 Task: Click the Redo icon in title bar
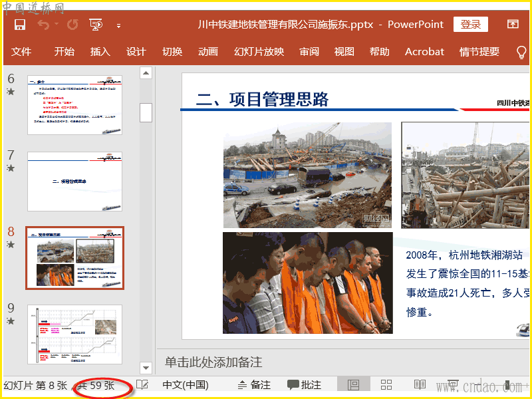tap(72, 25)
